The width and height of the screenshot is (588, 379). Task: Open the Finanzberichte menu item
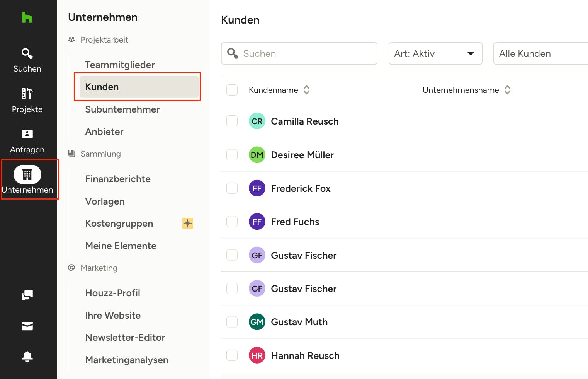tap(118, 179)
